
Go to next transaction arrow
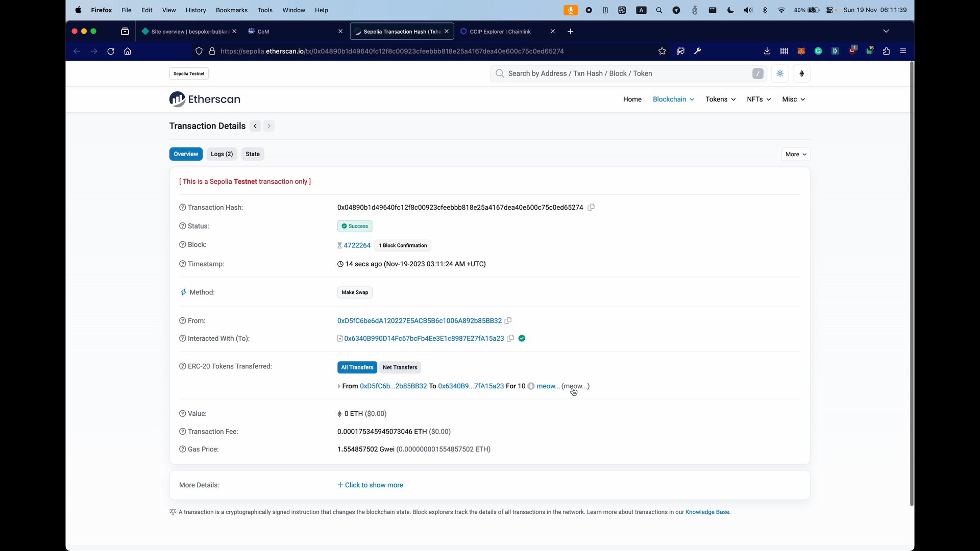pyautogui.click(x=269, y=126)
